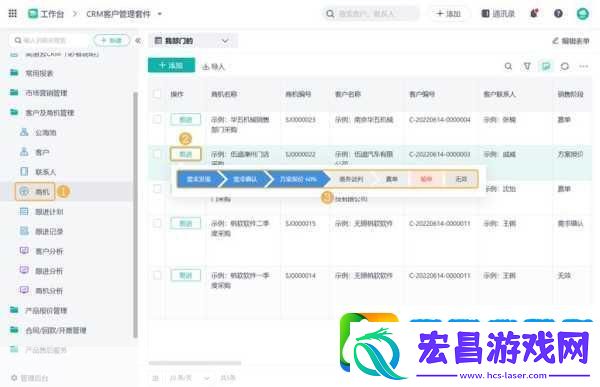
Task: Click the search magnifier in the top bar
Action: point(330,14)
